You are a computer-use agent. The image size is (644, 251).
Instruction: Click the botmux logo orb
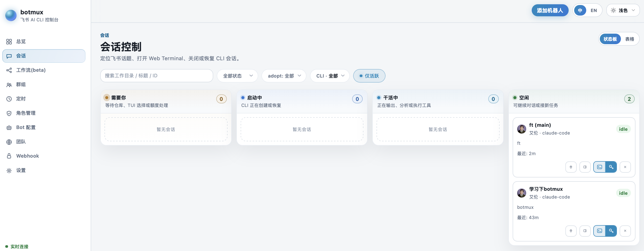point(11,16)
